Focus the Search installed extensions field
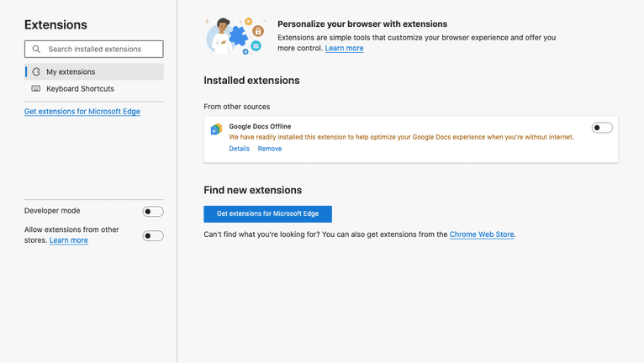 point(101,50)
